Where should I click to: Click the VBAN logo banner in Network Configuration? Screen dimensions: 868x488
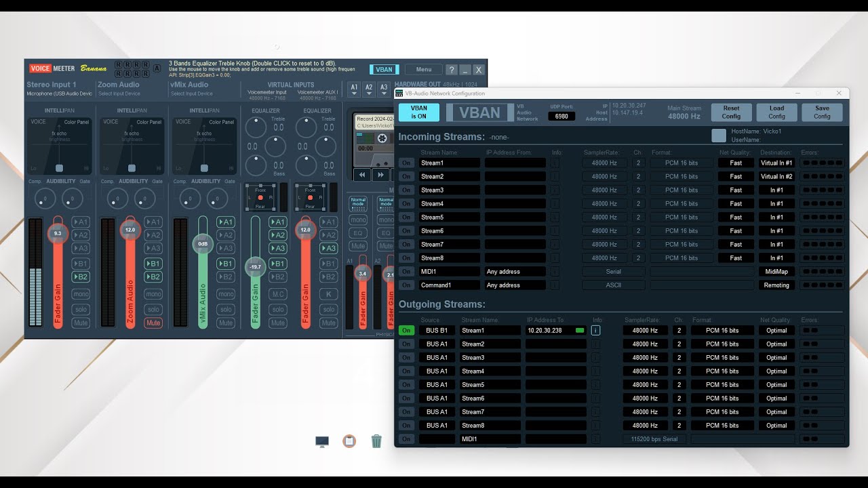(479, 113)
